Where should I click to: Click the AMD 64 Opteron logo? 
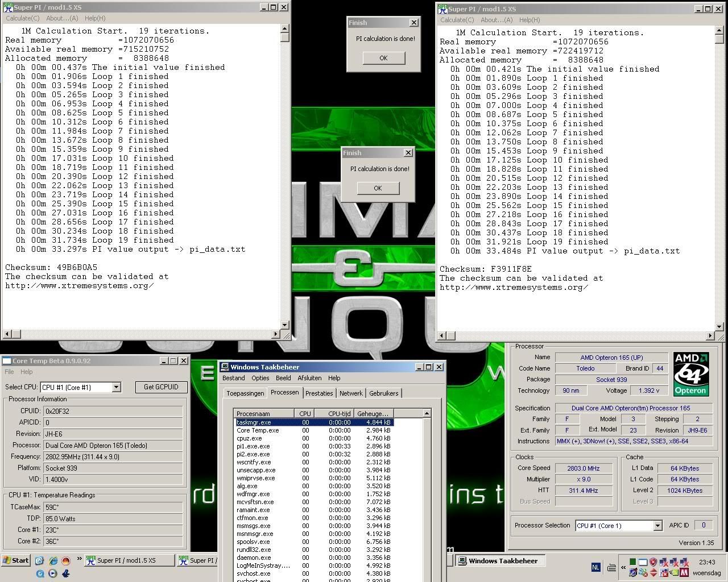(690, 374)
